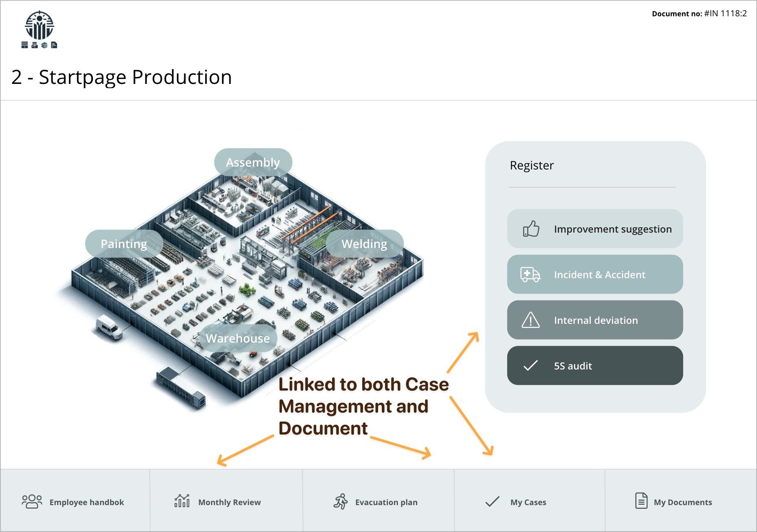Click the document icon beside My Documents
The image size is (757, 532).
641,501
